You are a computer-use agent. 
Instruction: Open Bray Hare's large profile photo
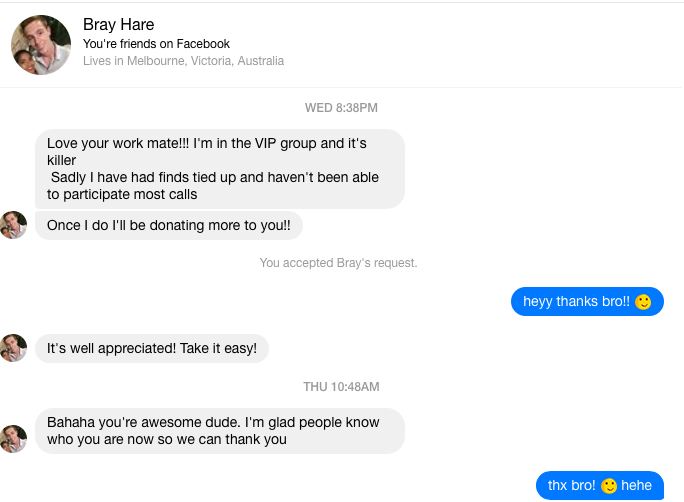point(40,45)
